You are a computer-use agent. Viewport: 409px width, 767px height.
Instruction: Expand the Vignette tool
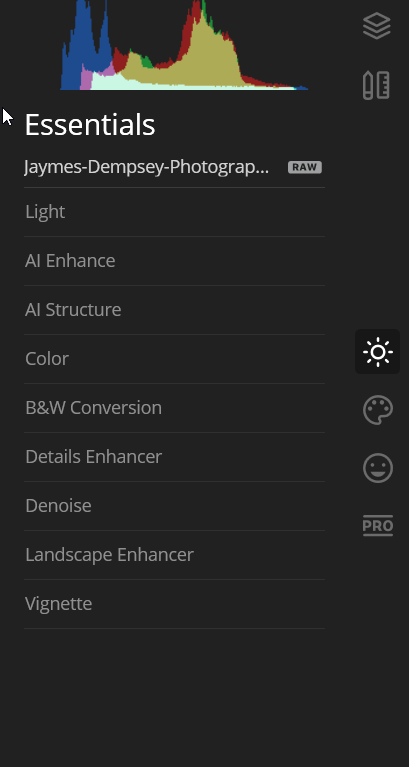pyautogui.click(x=175, y=603)
